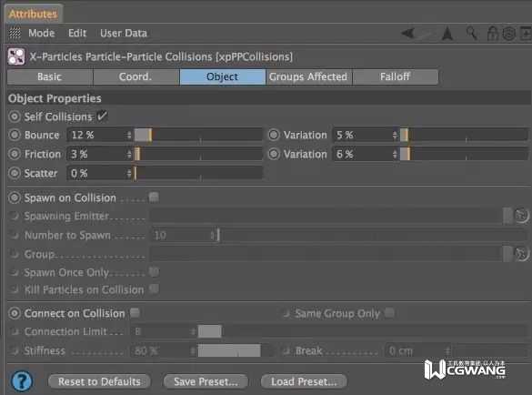Click the Bounce Variation 5 % field

pyautogui.click(x=362, y=135)
